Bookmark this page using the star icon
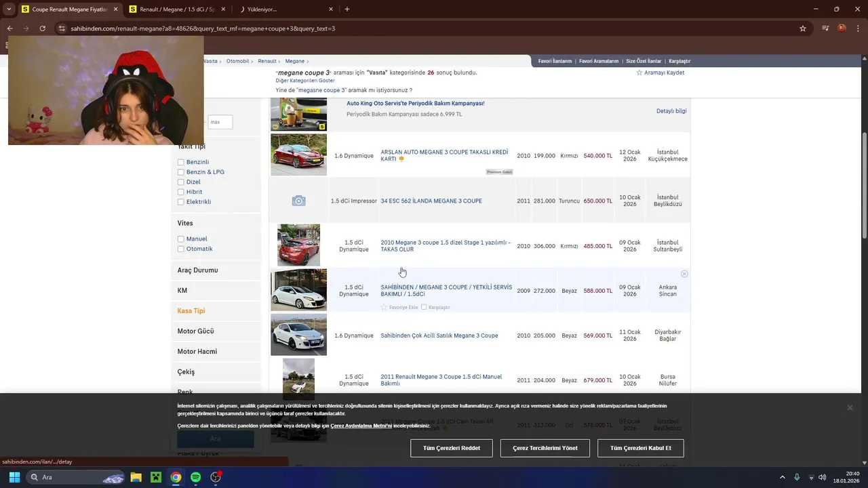The image size is (868, 488). point(803,28)
